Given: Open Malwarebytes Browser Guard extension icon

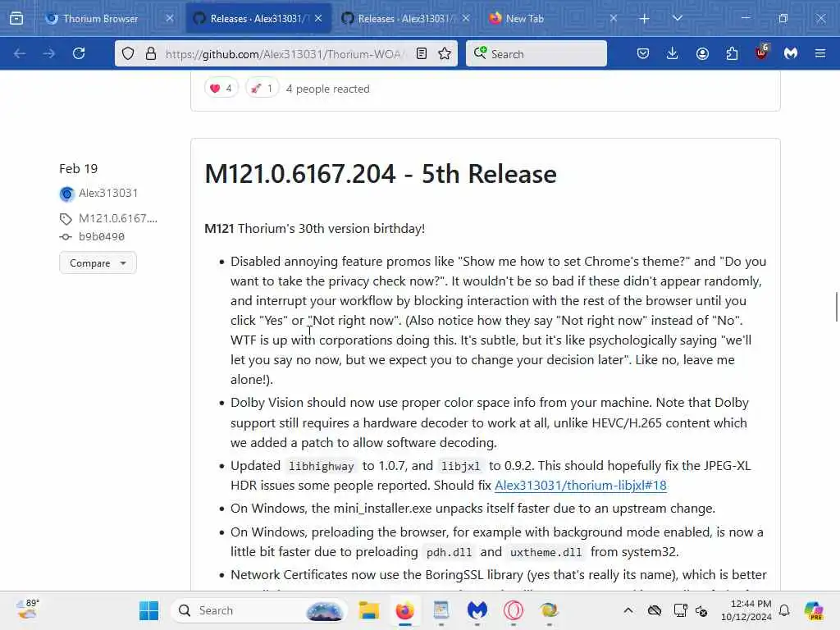Looking at the screenshot, I should (x=791, y=53).
